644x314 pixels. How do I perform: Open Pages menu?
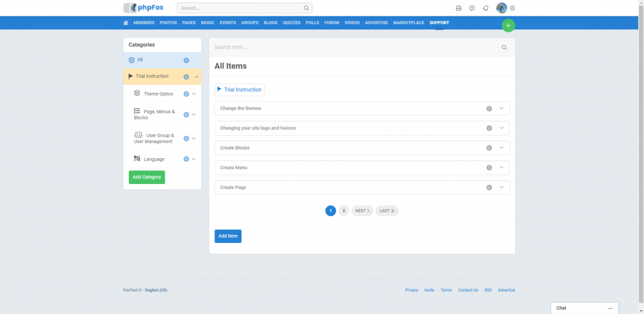pos(189,23)
